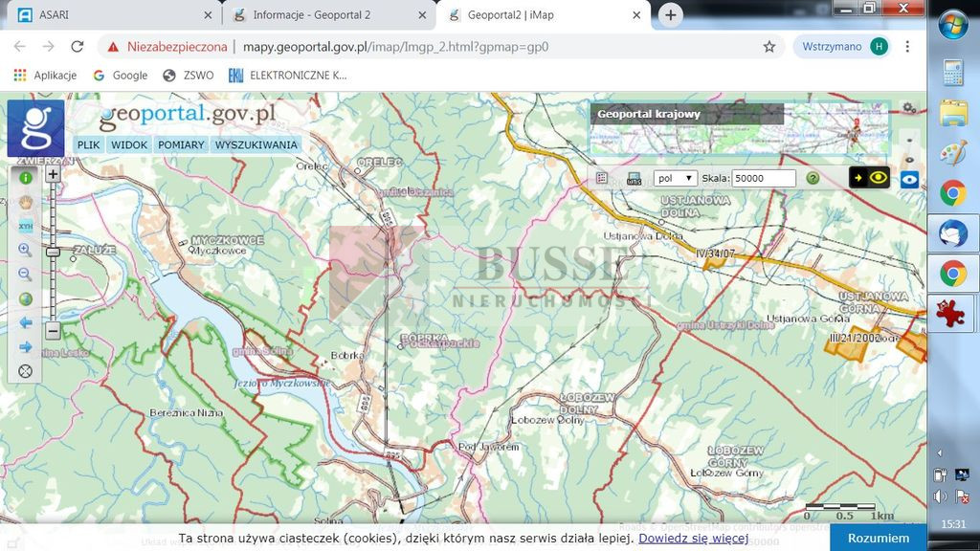Open Calculator from the taskbar
The width and height of the screenshot is (980, 551).
pos(953,73)
